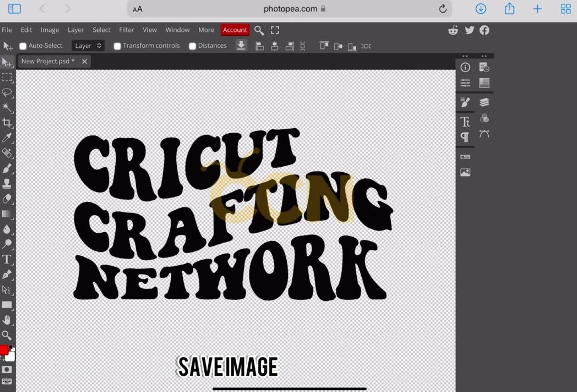Activate the Type tool
577x392 pixels.
coord(7,259)
